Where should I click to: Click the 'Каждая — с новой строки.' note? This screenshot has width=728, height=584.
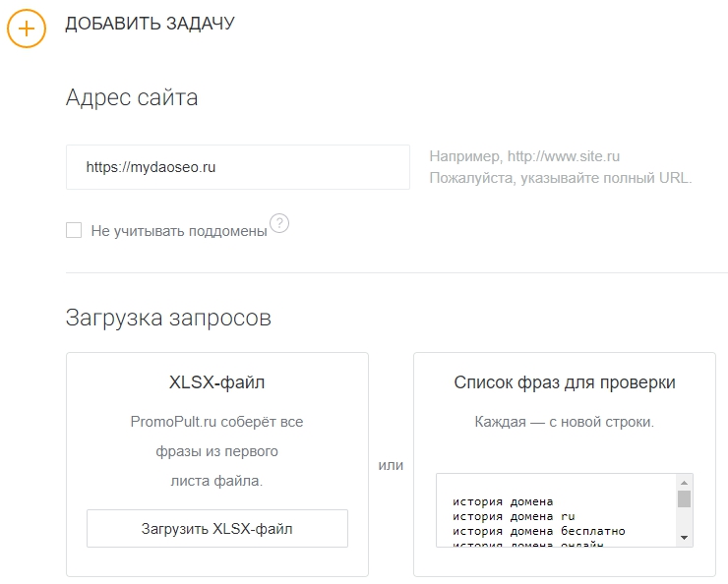[565, 422]
